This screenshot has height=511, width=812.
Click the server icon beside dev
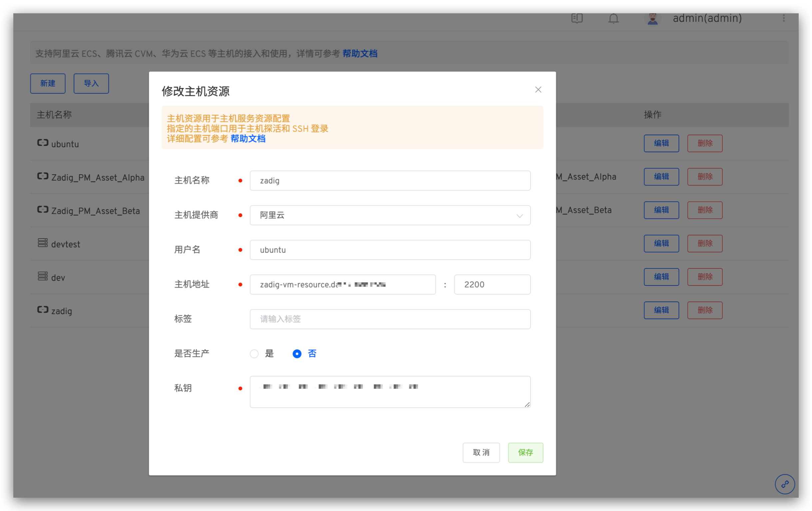coord(43,276)
